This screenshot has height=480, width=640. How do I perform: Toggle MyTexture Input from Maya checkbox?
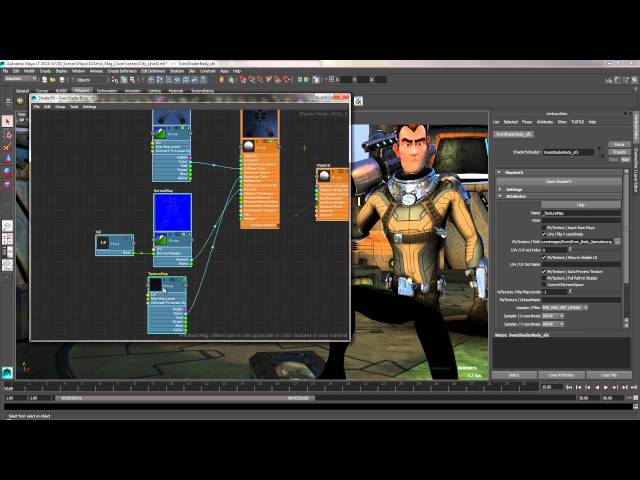(x=544, y=227)
